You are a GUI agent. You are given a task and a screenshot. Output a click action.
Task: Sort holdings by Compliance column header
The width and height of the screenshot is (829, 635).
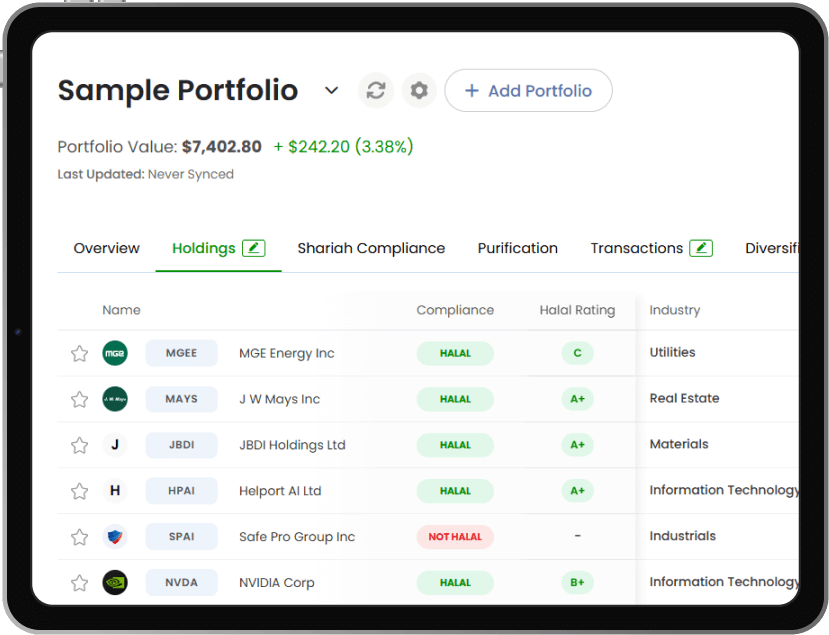point(455,310)
